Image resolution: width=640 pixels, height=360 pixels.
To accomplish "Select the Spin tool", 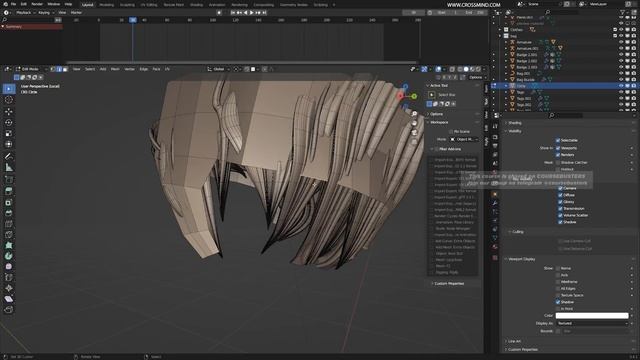I will (x=9, y=256).
